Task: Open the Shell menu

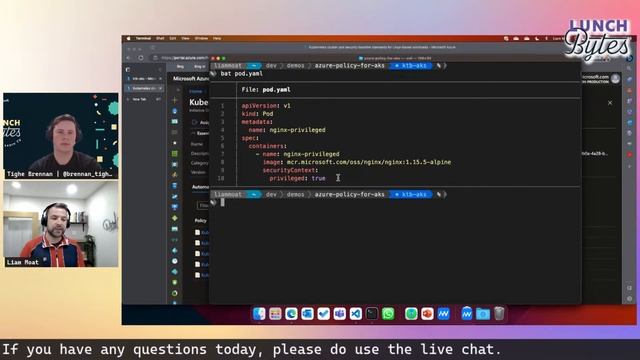Action: coord(160,38)
